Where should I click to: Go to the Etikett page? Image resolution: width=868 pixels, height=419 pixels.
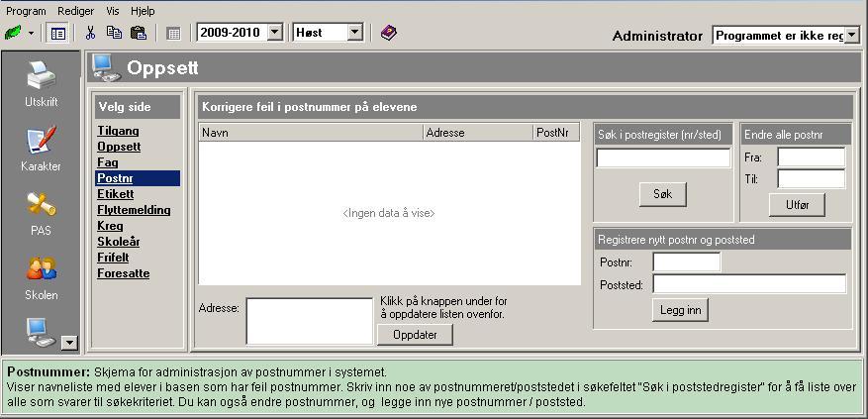click(115, 194)
